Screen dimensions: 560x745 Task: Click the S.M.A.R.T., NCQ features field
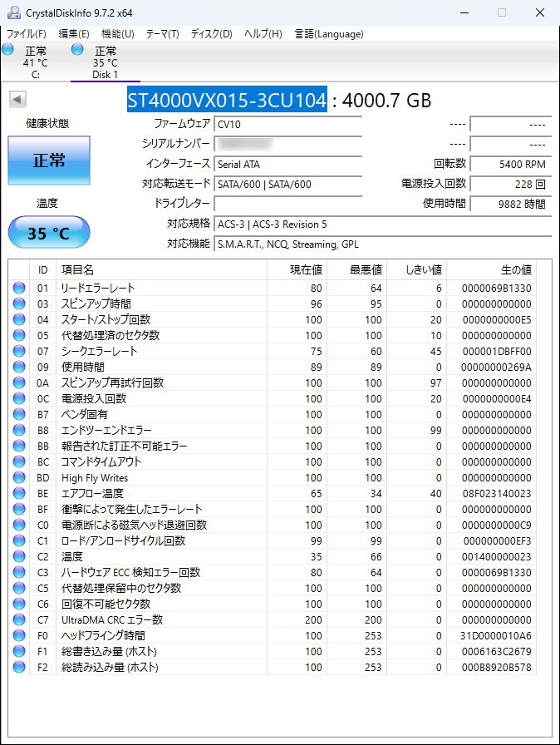pos(382,244)
